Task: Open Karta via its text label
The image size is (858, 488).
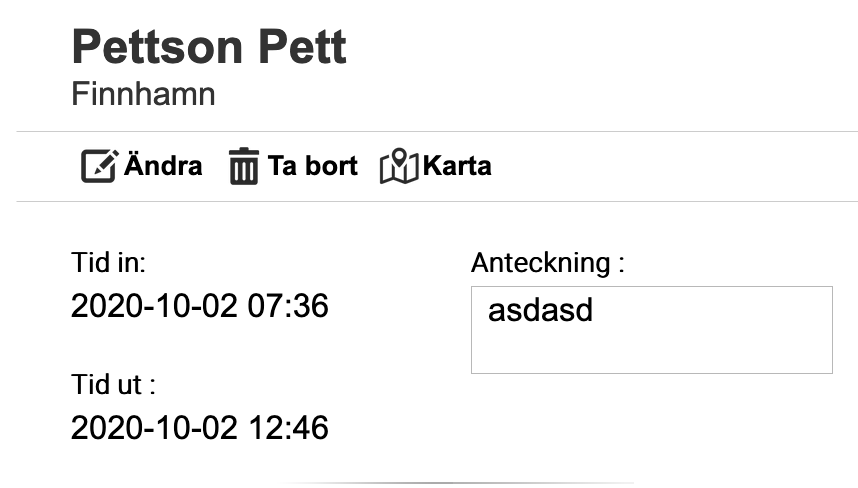Action: [x=457, y=166]
